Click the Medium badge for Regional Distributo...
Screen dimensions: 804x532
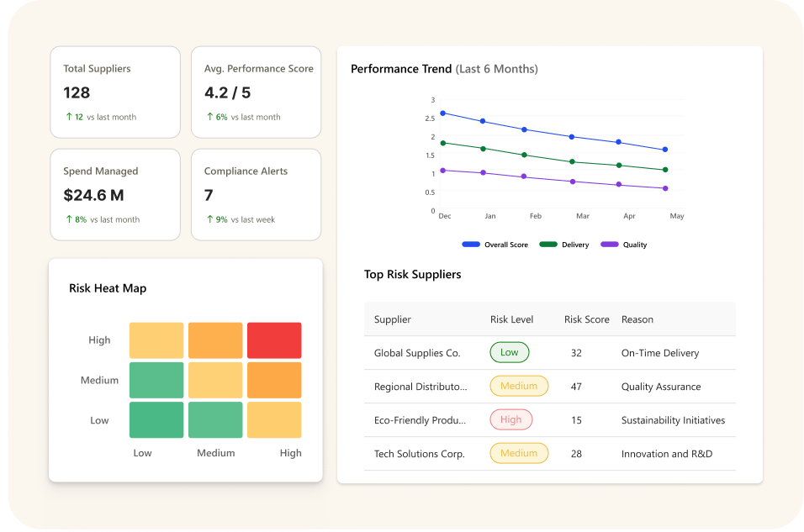(x=519, y=386)
